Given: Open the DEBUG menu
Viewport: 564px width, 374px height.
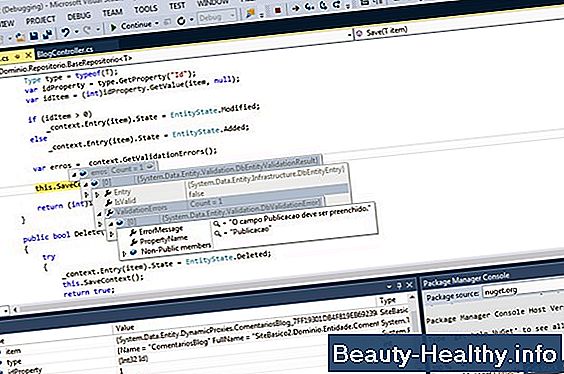Looking at the screenshot, I should tap(79, 16).
